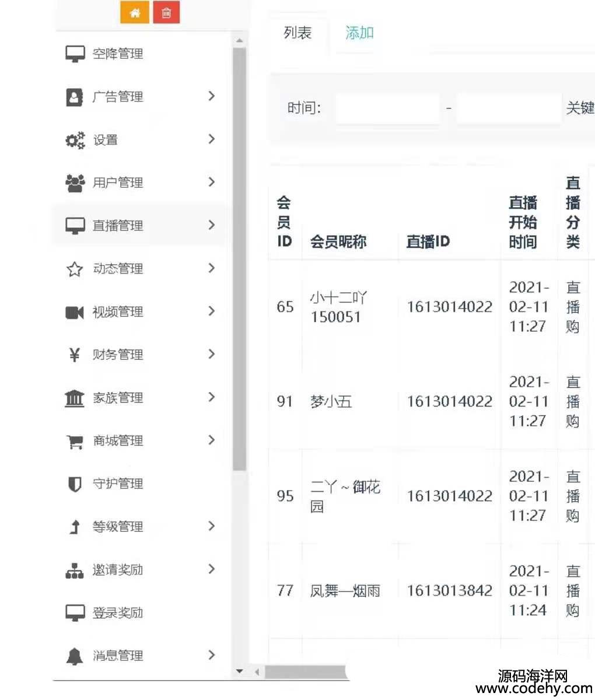
Task: Expand the 直播管理 chevron arrow
Action: pos(211,225)
